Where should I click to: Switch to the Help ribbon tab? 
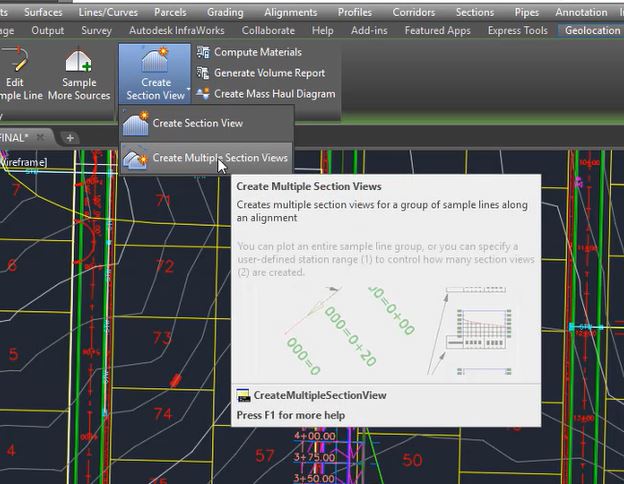click(323, 30)
